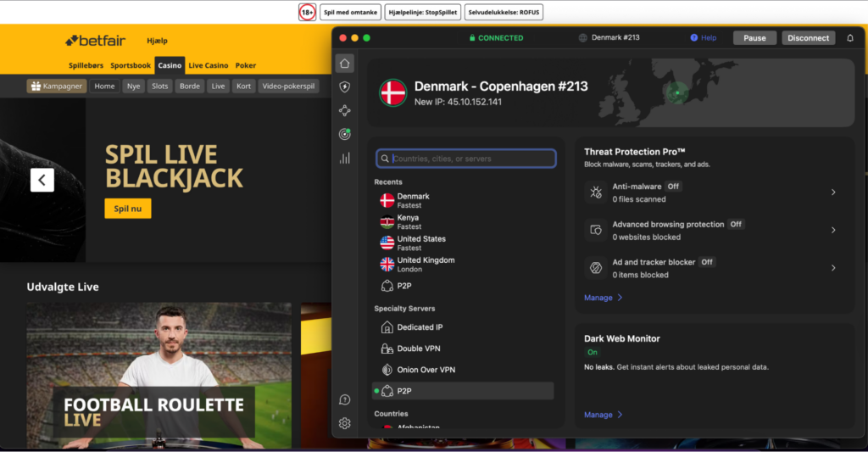Click Ad and tracker blocker icon
This screenshot has width=868, height=452.
[596, 267]
